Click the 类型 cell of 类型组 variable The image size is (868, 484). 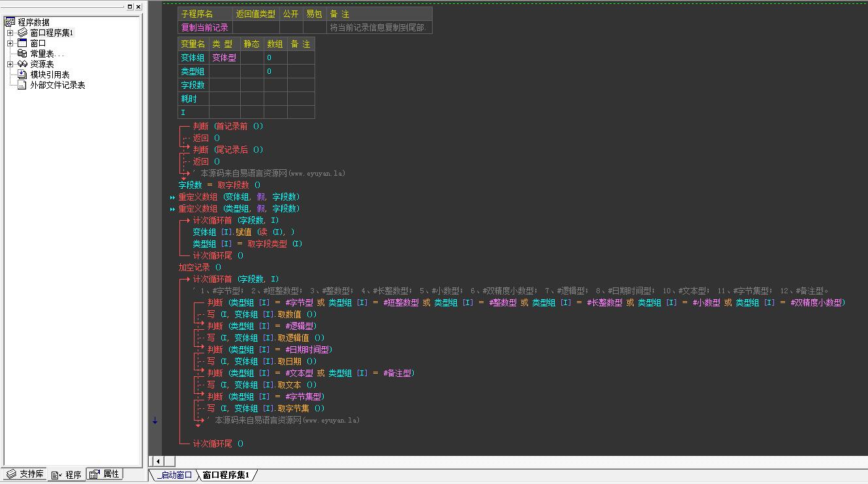225,71
